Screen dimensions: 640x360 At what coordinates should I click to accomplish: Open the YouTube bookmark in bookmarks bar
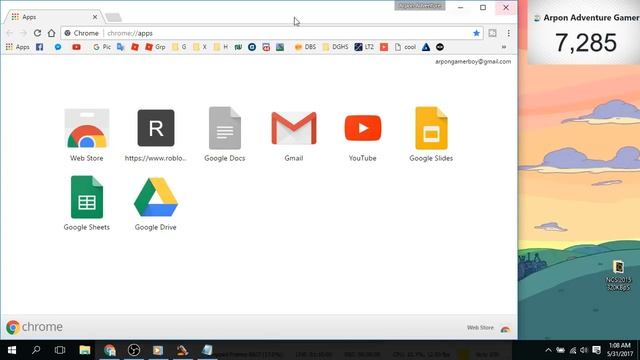(x=76, y=47)
